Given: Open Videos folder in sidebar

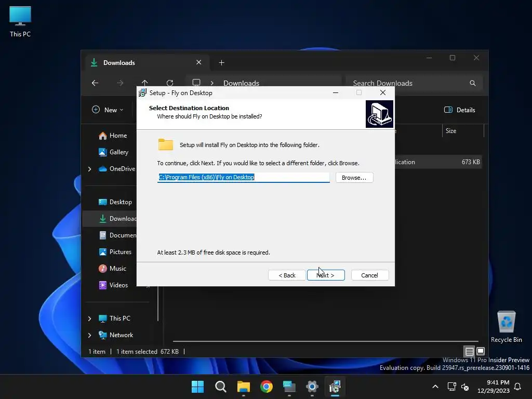Looking at the screenshot, I should click(114, 285).
